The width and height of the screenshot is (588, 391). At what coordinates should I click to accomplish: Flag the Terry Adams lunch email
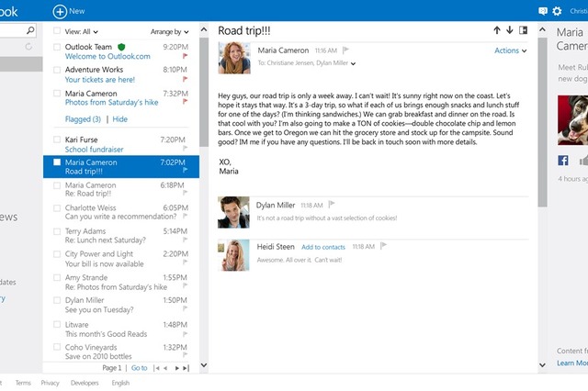[x=185, y=240]
